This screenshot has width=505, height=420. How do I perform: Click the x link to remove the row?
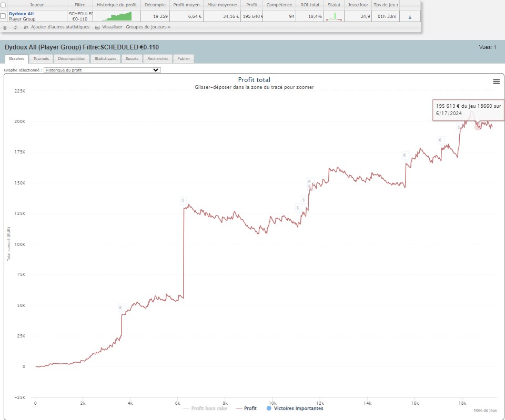[x=410, y=16]
